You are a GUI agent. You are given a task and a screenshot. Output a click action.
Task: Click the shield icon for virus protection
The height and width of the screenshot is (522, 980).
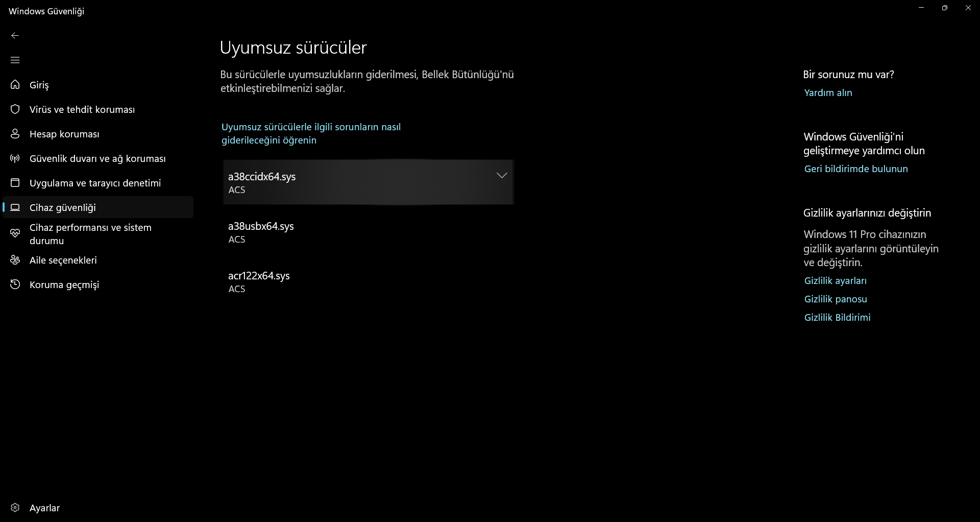(x=15, y=109)
